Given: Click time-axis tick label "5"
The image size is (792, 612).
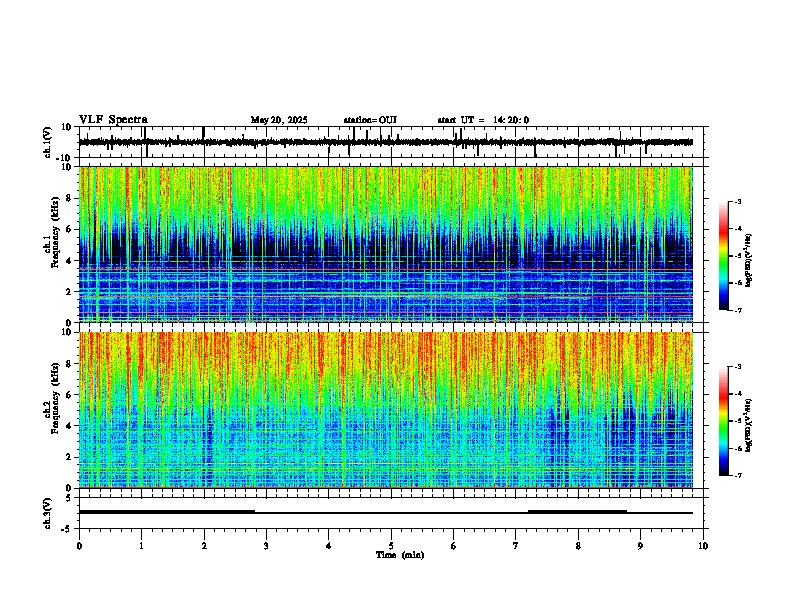Looking at the screenshot, I should click(391, 546).
